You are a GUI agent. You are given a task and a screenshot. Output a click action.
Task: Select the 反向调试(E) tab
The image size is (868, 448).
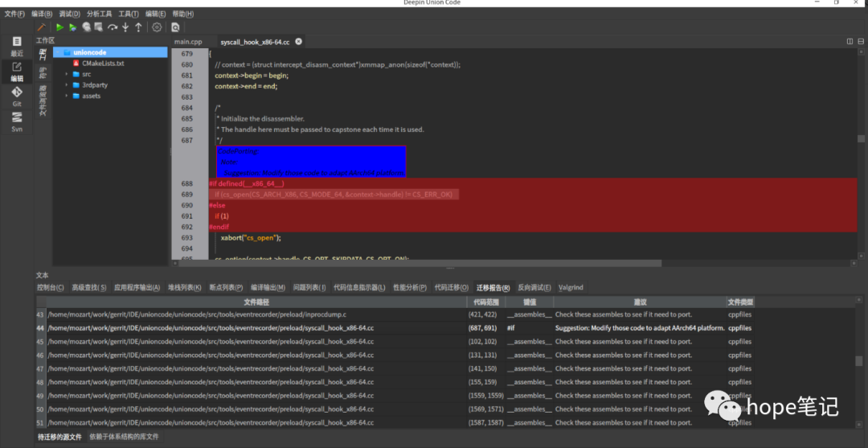534,287
